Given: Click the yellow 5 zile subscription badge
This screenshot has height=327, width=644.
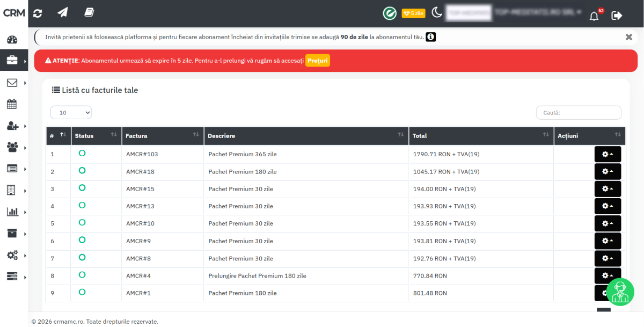Looking at the screenshot, I should coord(413,13).
